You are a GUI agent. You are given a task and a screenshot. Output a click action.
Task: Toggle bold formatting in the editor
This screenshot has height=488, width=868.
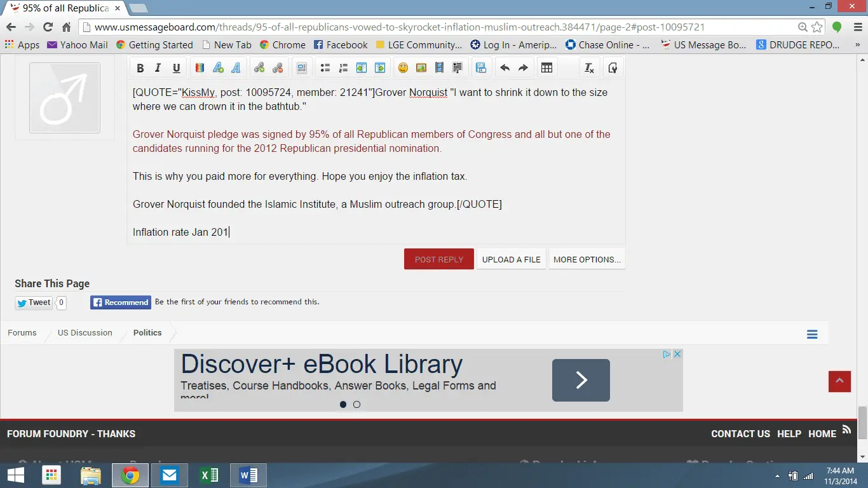tap(140, 68)
